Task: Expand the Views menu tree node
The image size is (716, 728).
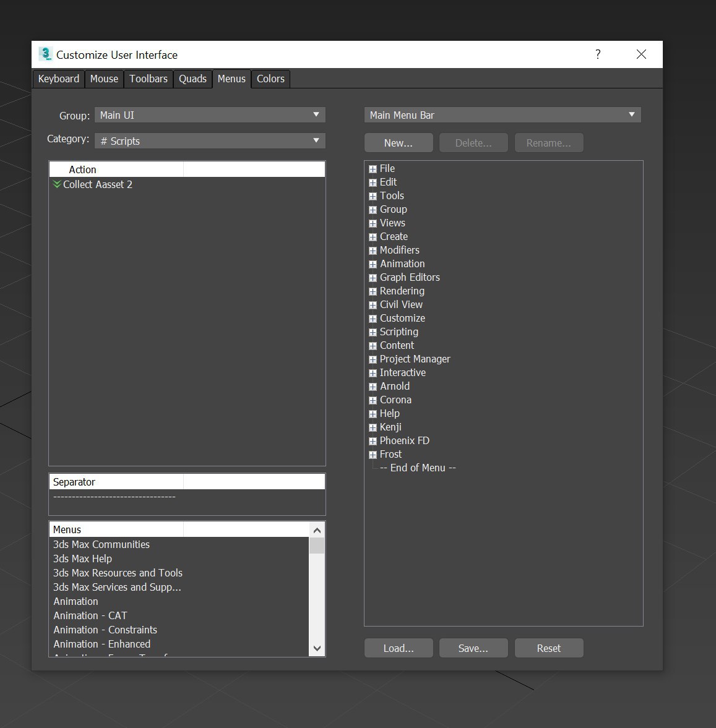Action: coord(373,223)
